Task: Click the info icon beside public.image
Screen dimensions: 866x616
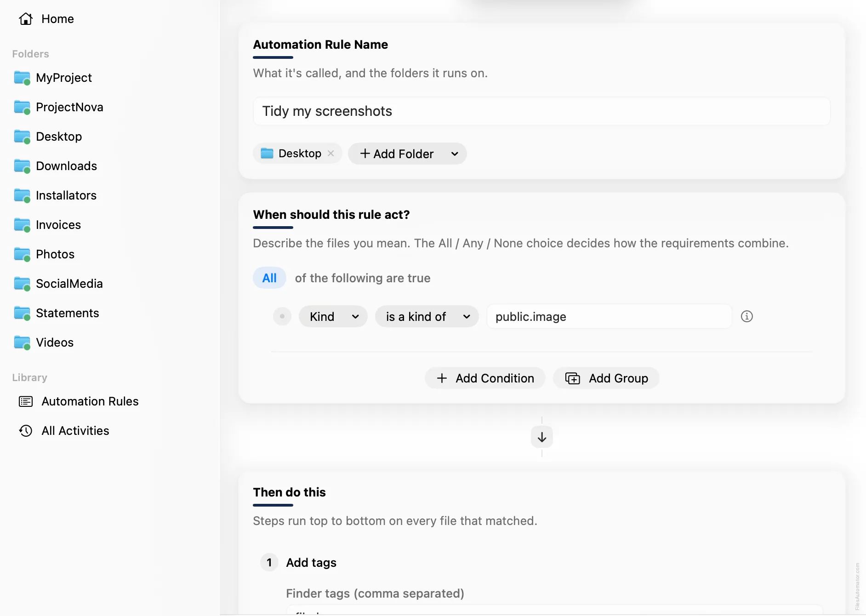Action: point(747,316)
